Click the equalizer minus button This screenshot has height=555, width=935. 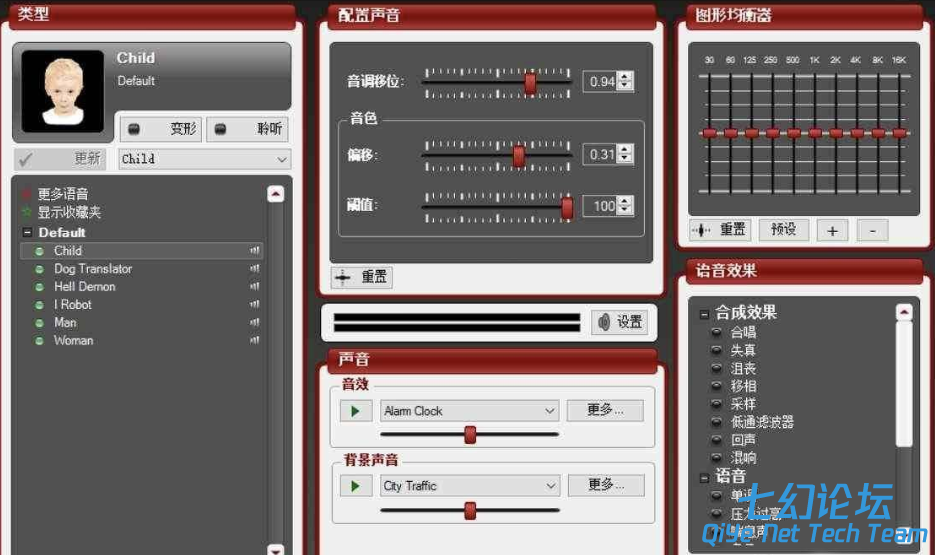click(872, 231)
